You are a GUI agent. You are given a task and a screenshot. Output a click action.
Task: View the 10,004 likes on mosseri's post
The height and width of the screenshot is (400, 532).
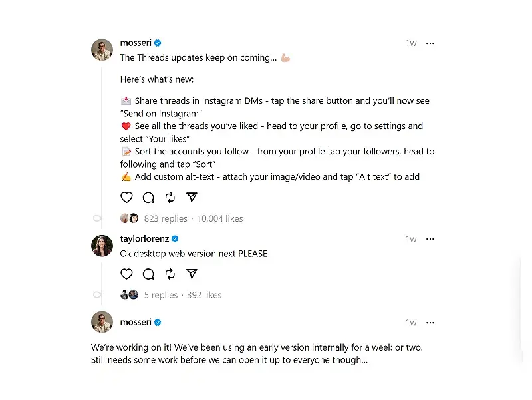(219, 218)
